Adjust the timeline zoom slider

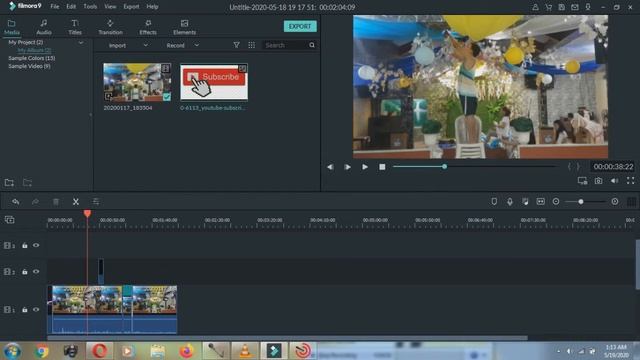(x=580, y=202)
